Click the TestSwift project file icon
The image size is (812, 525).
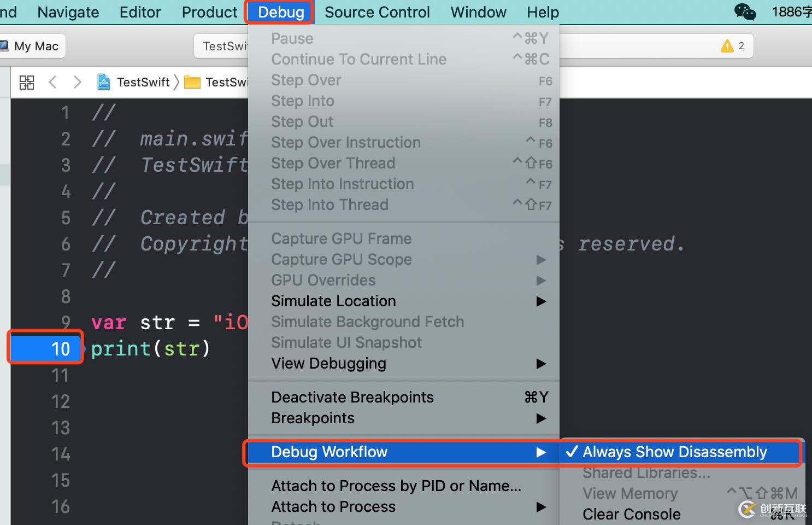pyautogui.click(x=103, y=82)
